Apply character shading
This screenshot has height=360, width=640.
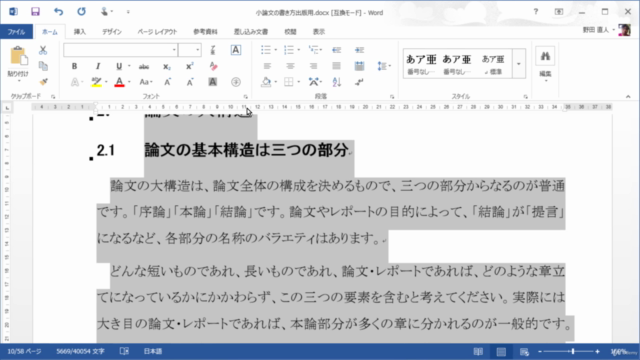pyautogui.click(x=213, y=82)
